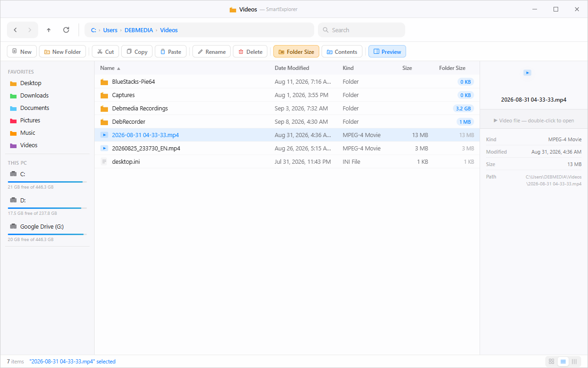Open Downloads in Favorites sidebar
The height and width of the screenshot is (368, 588).
click(x=47, y=96)
